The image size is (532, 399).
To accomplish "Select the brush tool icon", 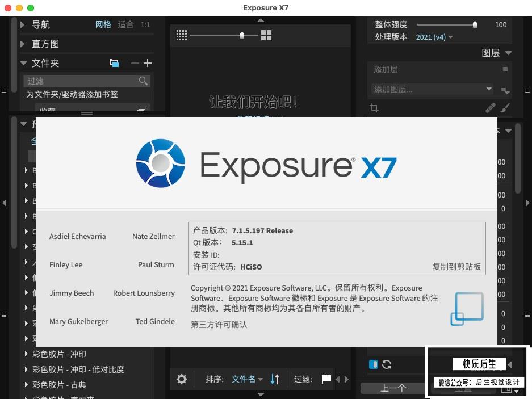I will pos(505,108).
